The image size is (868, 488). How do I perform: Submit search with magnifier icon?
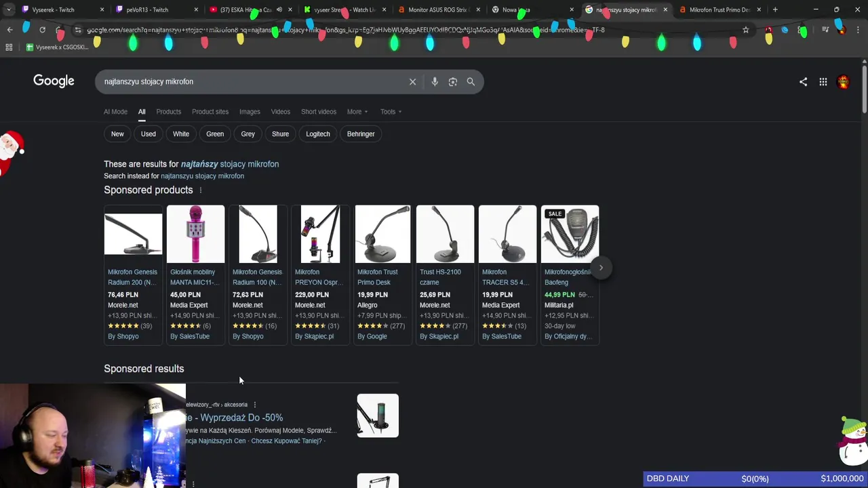point(471,81)
